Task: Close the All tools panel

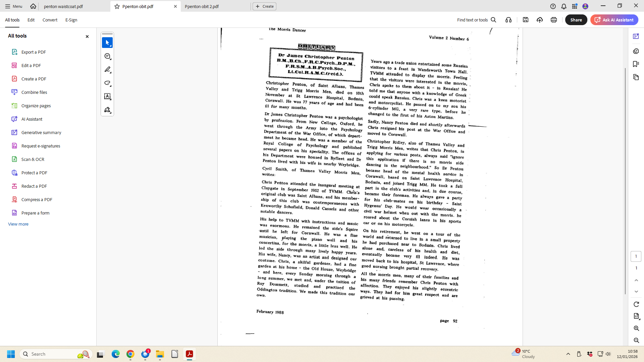Action: (87, 36)
